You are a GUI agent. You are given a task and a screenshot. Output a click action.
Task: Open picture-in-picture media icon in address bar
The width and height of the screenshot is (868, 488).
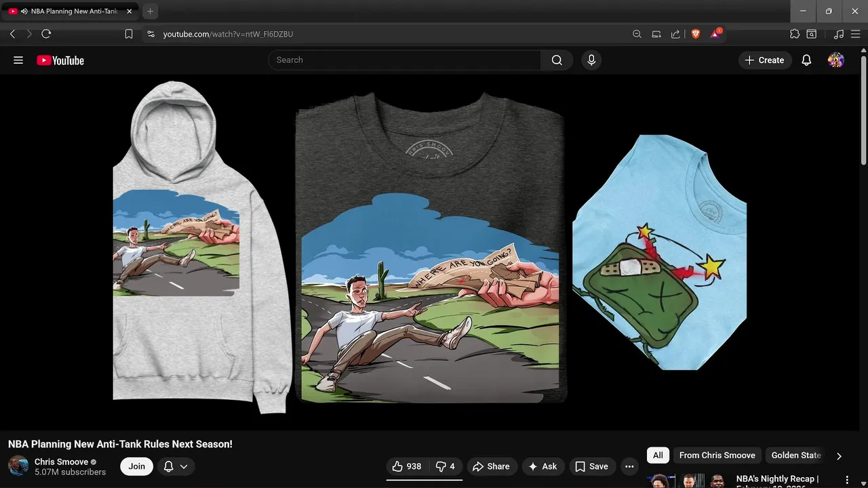click(x=656, y=34)
